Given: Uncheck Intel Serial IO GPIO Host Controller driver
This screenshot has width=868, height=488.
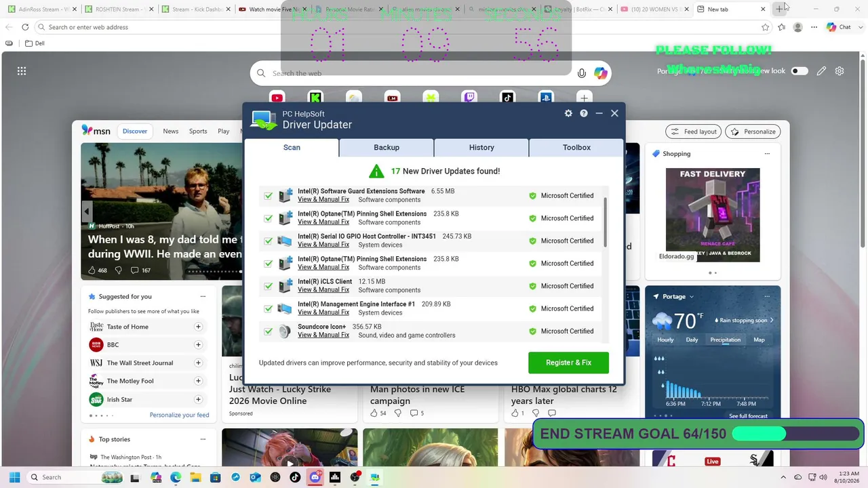Looking at the screenshot, I should tap(269, 241).
